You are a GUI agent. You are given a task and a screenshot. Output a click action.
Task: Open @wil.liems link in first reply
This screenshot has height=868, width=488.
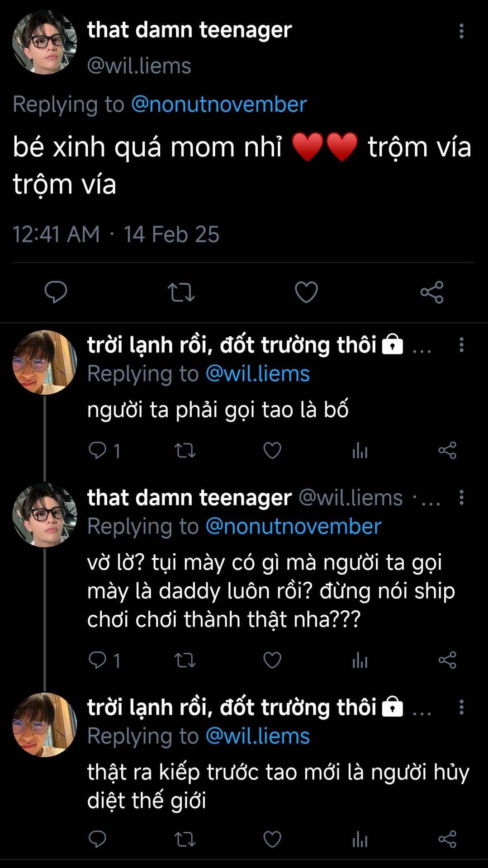257,374
